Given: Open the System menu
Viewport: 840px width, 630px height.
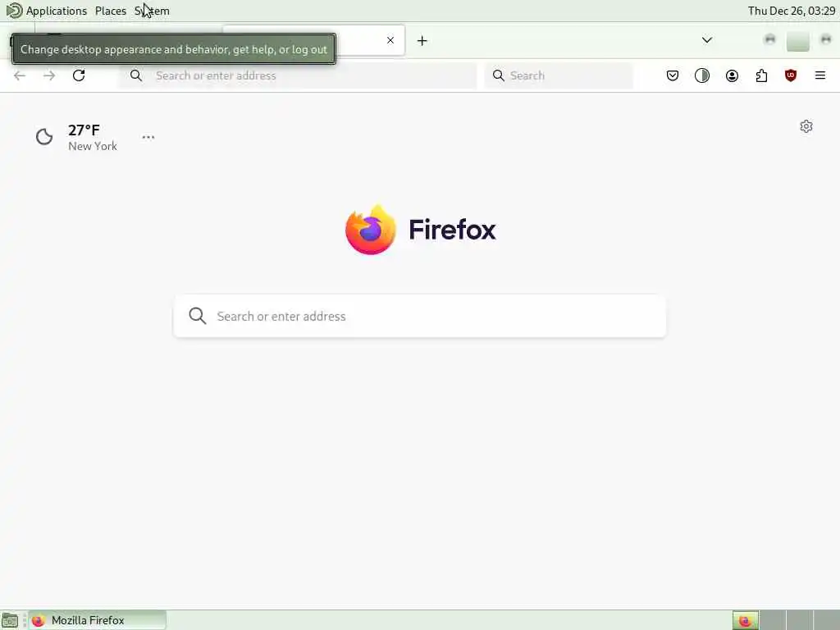Looking at the screenshot, I should [152, 11].
